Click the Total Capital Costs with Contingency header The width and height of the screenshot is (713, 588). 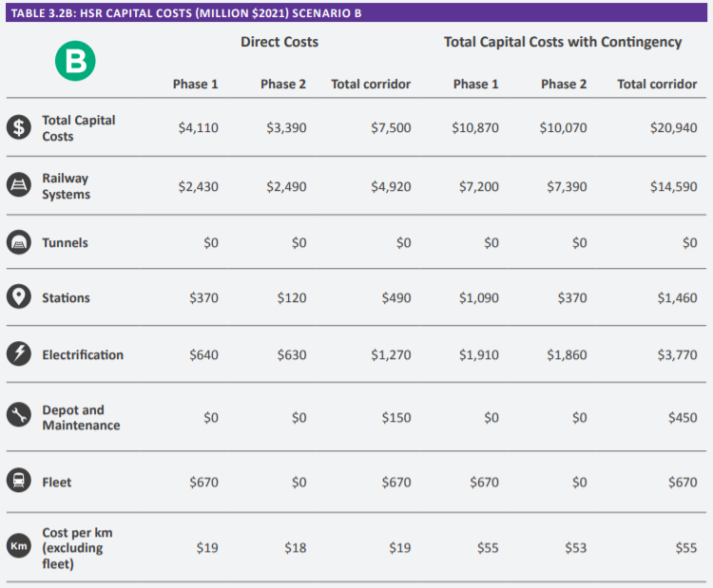point(563,42)
